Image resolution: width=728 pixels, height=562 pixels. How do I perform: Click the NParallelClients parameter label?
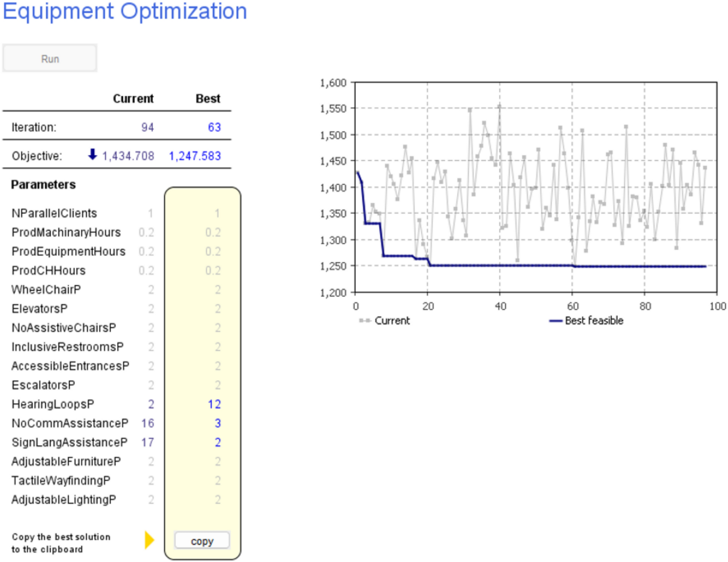pos(54,213)
